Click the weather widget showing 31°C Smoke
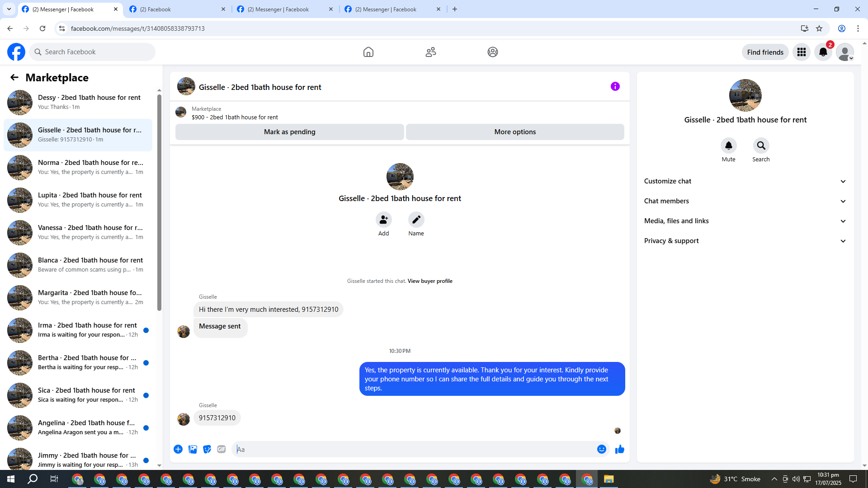The width and height of the screenshot is (868, 488). (736, 479)
